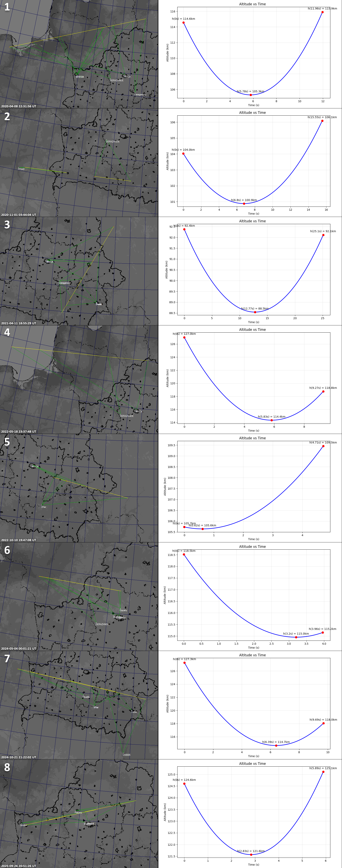The width and height of the screenshot is (342, 868).
Task: Select the red minimum point at h(6.8s) = 100.9km
Action: [x=244, y=204]
